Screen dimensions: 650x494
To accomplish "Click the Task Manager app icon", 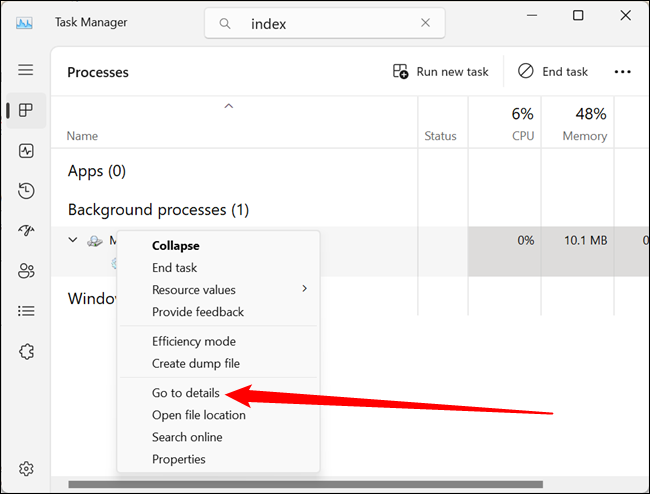I will (x=24, y=23).
